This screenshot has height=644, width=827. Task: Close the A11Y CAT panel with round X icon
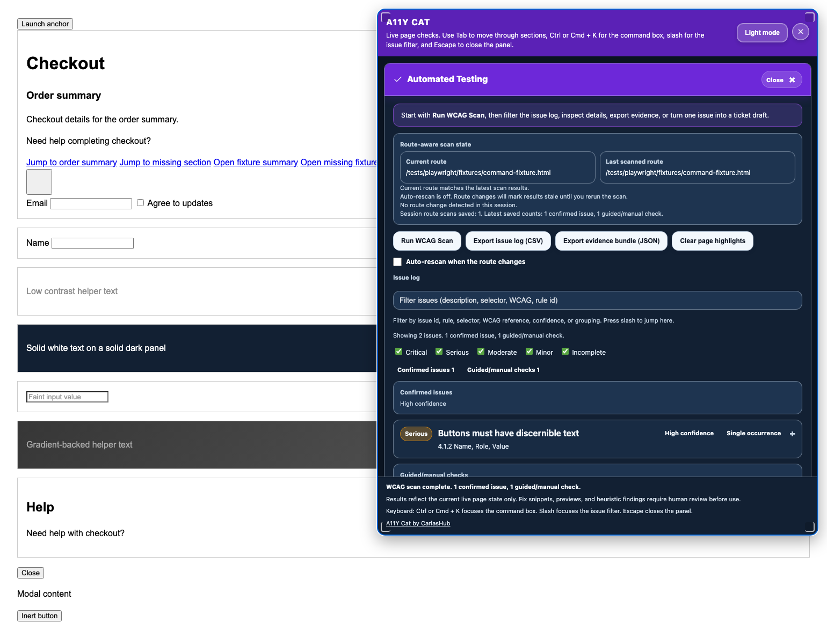click(x=800, y=32)
